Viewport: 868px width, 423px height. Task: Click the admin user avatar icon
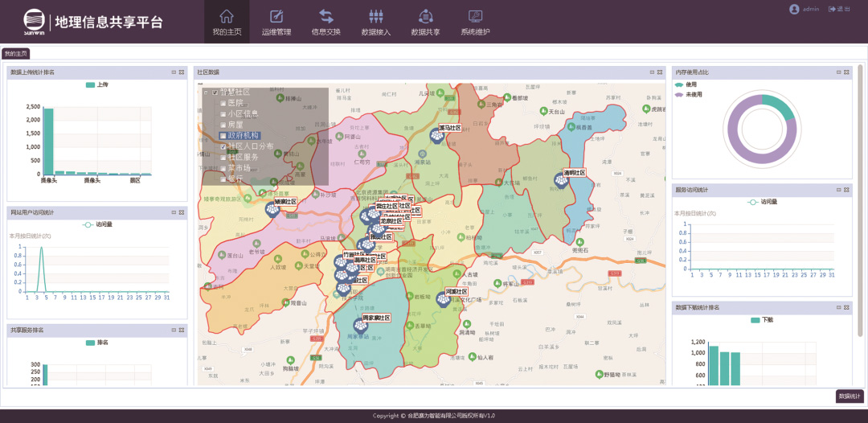click(794, 9)
